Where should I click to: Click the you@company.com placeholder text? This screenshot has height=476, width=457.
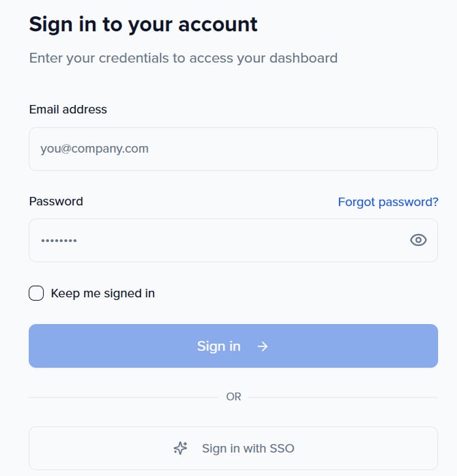(x=94, y=149)
